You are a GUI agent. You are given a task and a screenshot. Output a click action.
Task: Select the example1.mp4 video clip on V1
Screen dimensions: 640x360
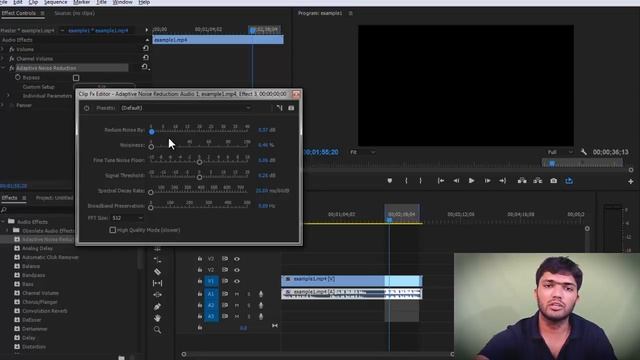pos(352,280)
